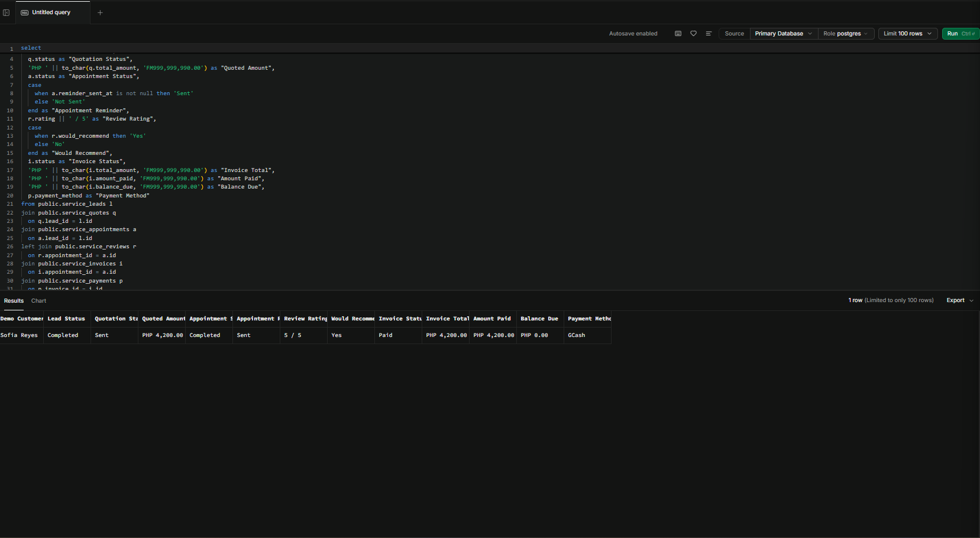Viewport: 980px width, 538px height.
Task: Switch to the Results tab
Action: (14, 301)
